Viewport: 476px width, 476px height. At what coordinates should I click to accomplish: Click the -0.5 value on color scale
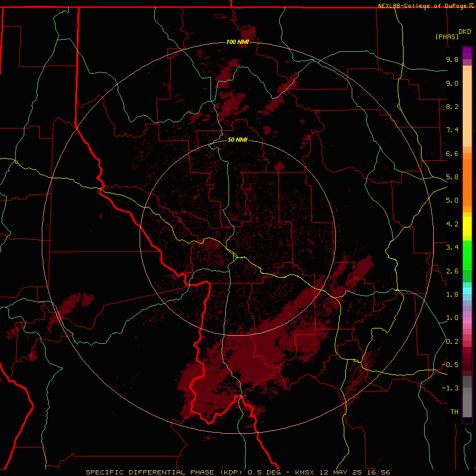450,365
